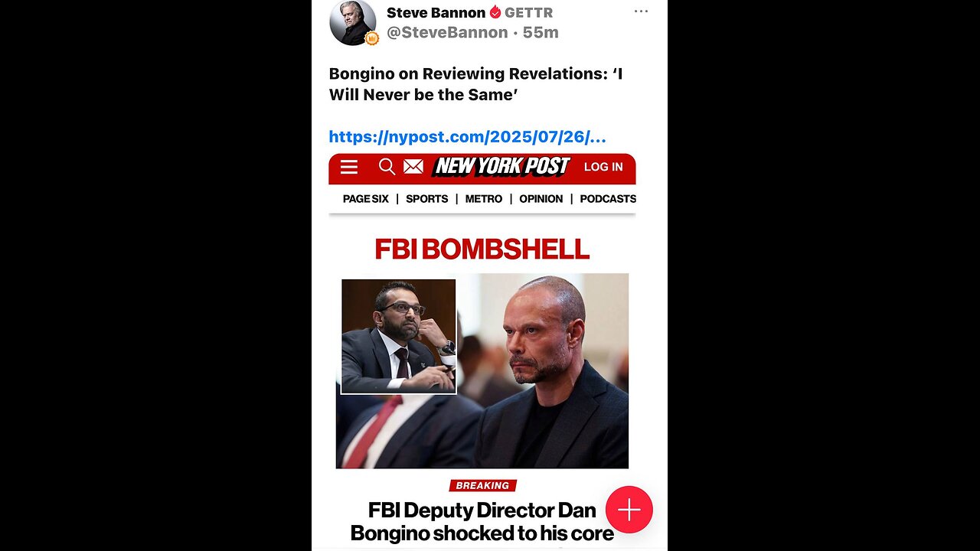Click the BREAKING label tag
The width and height of the screenshot is (980, 551).
[482, 485]
